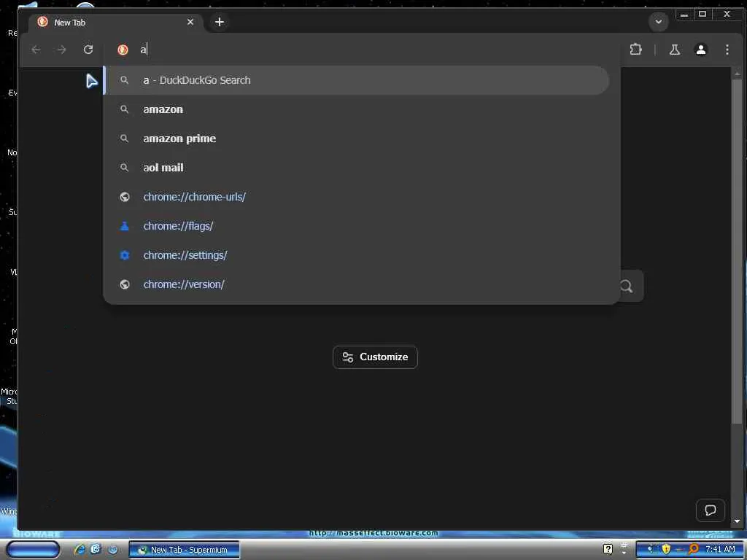Click the DuckDuckGo icon in address bar
This screenshot has height=560, width=747.
123,50
